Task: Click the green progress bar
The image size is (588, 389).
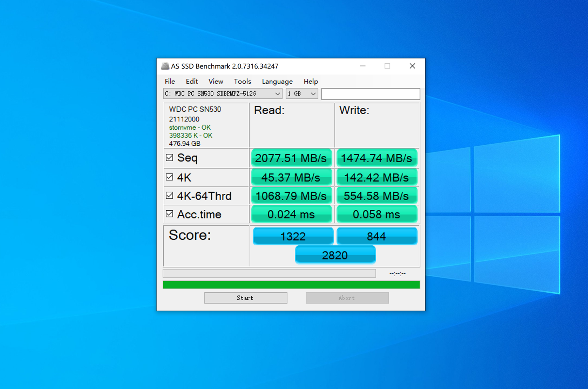Action: (x=291, y=285)
